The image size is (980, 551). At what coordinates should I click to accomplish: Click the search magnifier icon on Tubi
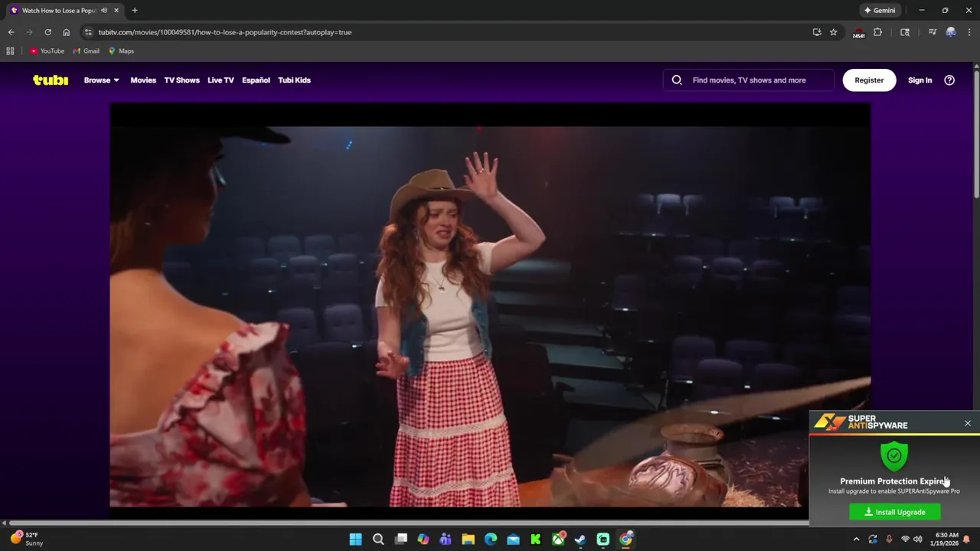click(677, 80)
